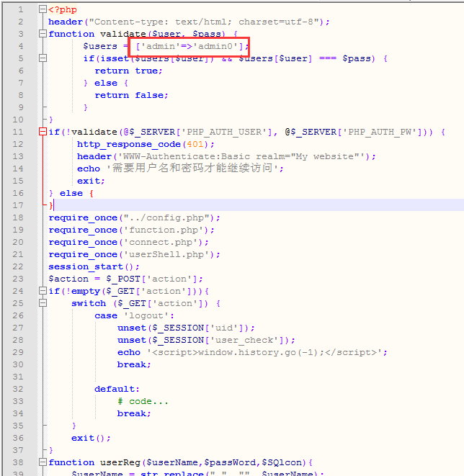The image size is (464, 476).
Task: Click the 'function.php' string
Action: (164, 230)
